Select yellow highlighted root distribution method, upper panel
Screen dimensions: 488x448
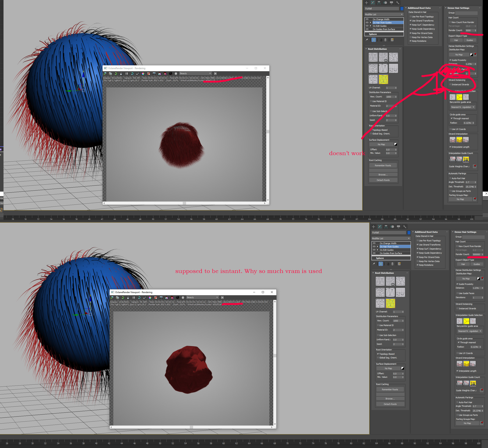[x=383, y=79]
